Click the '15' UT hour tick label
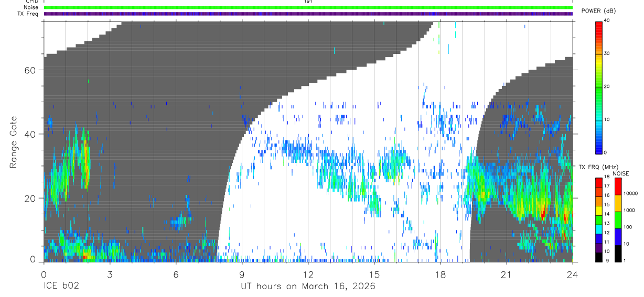 pos(374,274)
